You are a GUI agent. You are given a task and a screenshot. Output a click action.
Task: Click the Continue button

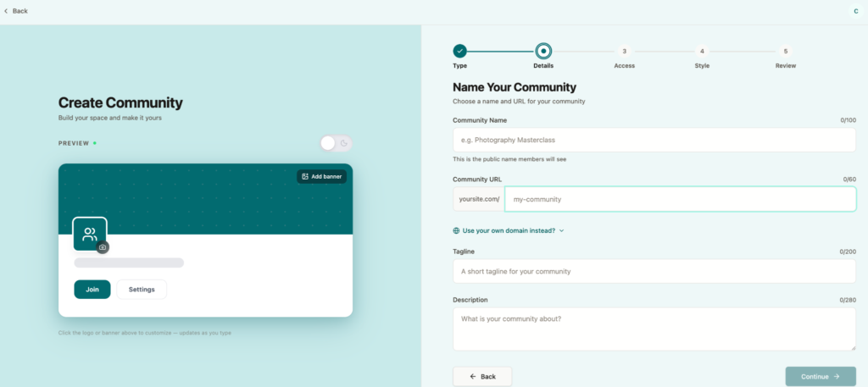coord(820,376)
